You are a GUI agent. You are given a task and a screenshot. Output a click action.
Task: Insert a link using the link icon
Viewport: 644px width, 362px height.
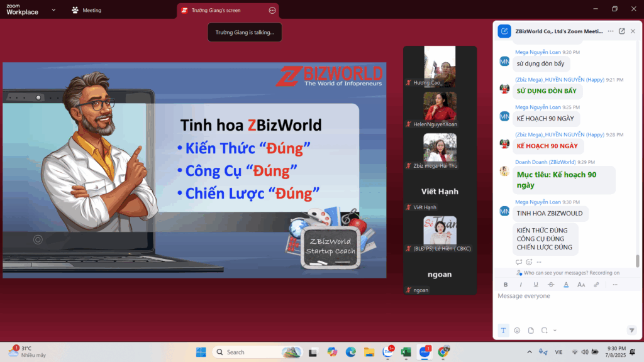[x=596, y=285]
